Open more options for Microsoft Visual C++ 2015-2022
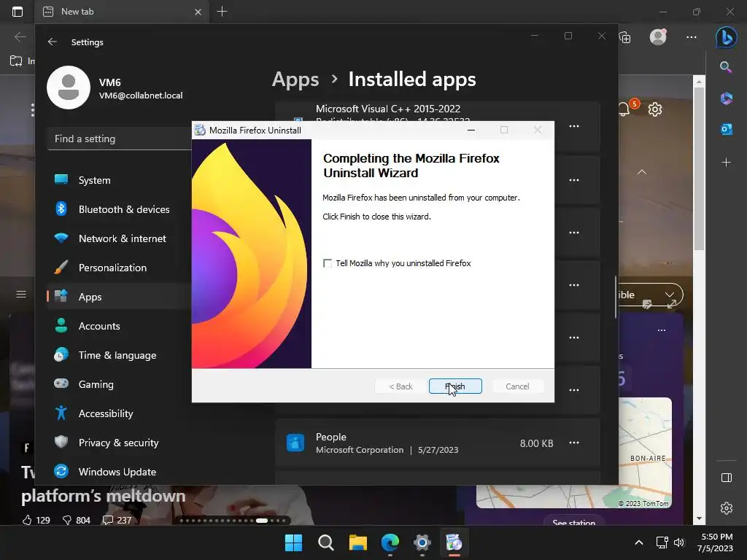This screenshot has width=747, height=560. (x=574, y=126)
